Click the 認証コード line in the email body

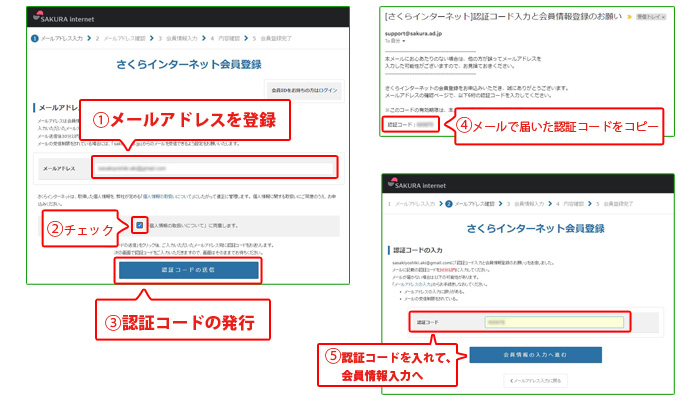coord(410,125)
